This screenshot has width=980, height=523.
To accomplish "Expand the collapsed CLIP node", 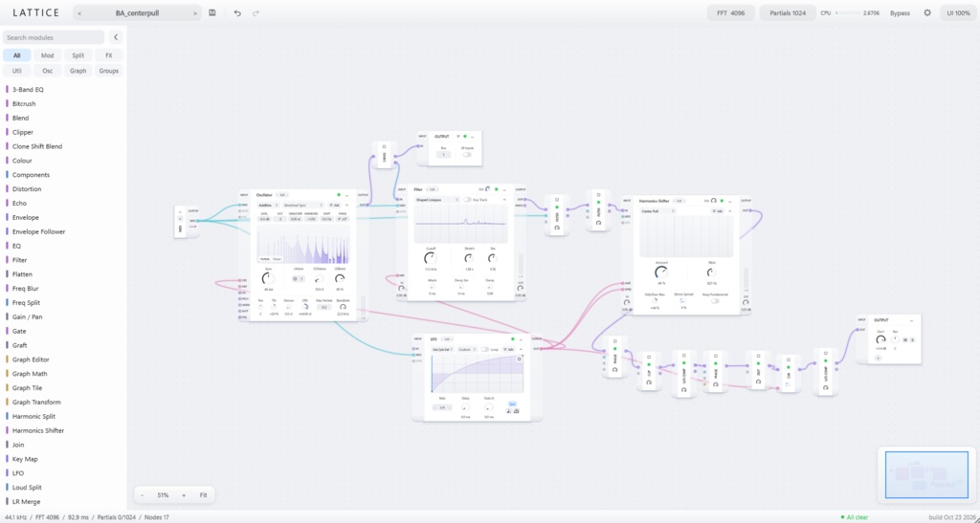I will [x=649, y=357].
